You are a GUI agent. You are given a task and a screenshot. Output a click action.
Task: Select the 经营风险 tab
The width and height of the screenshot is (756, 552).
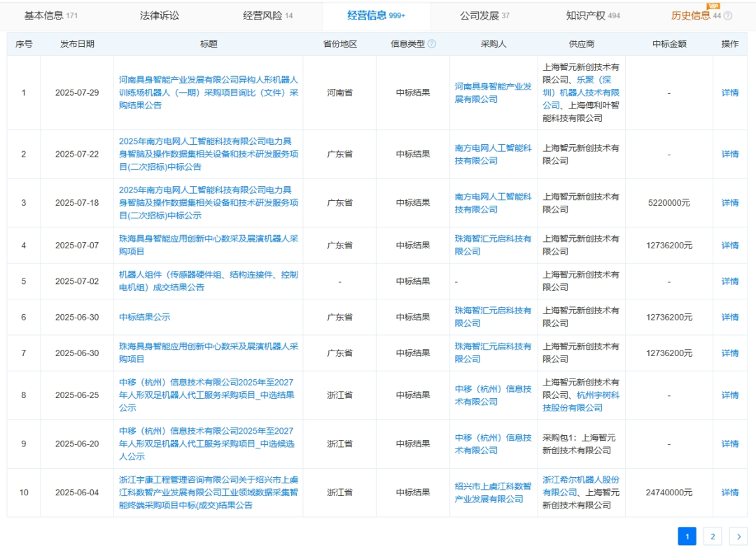(267, 16)
